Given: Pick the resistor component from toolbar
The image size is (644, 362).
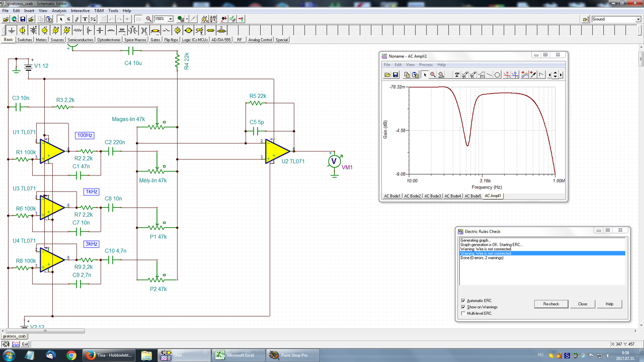Looking at the screenshot, I should [x=78, y=31].
